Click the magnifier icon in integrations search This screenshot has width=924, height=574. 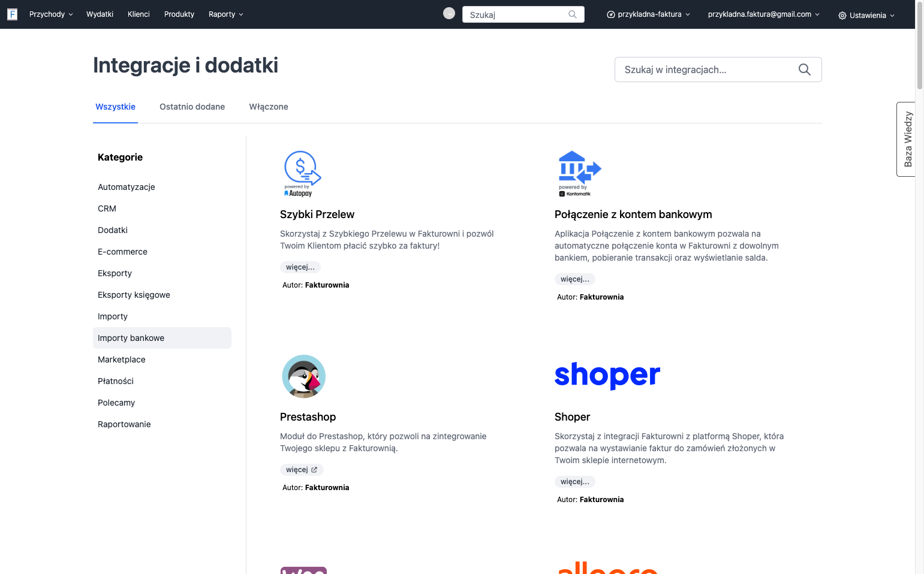[805, 70]
